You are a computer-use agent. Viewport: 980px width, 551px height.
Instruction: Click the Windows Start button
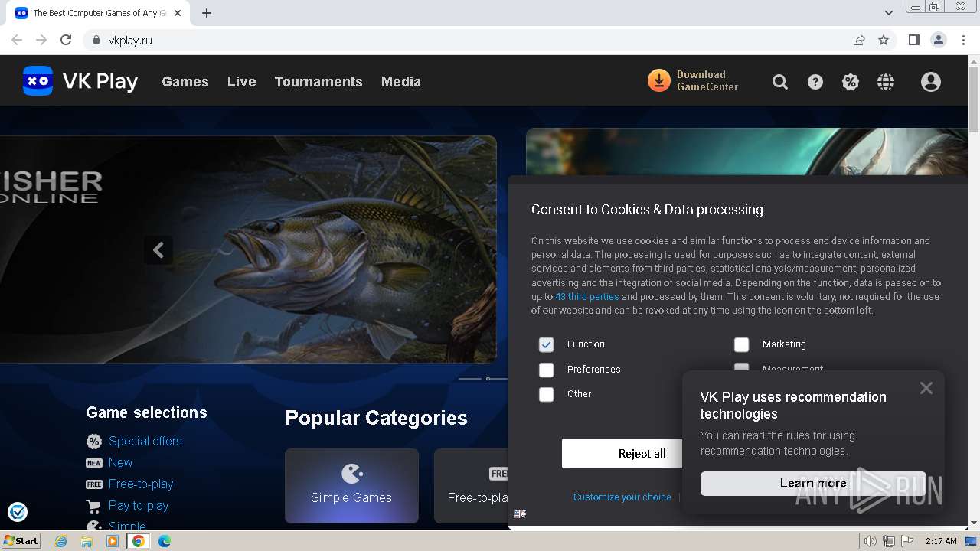coord(21,541)
